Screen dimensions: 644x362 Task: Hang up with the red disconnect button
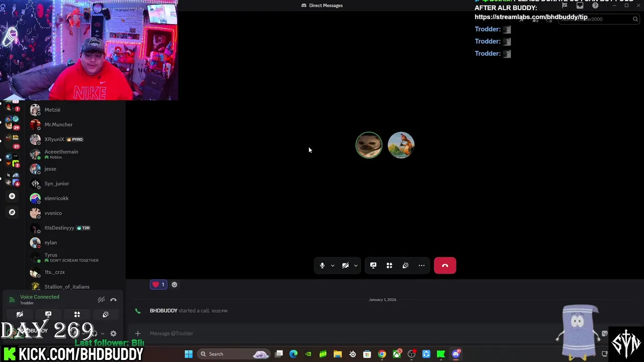(445, 265)
